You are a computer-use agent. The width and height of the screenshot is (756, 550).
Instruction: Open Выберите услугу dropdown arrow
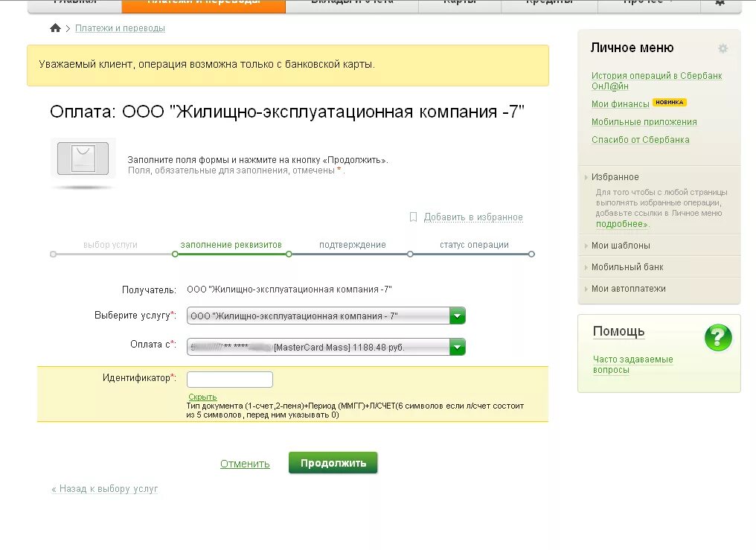[457, 316]
